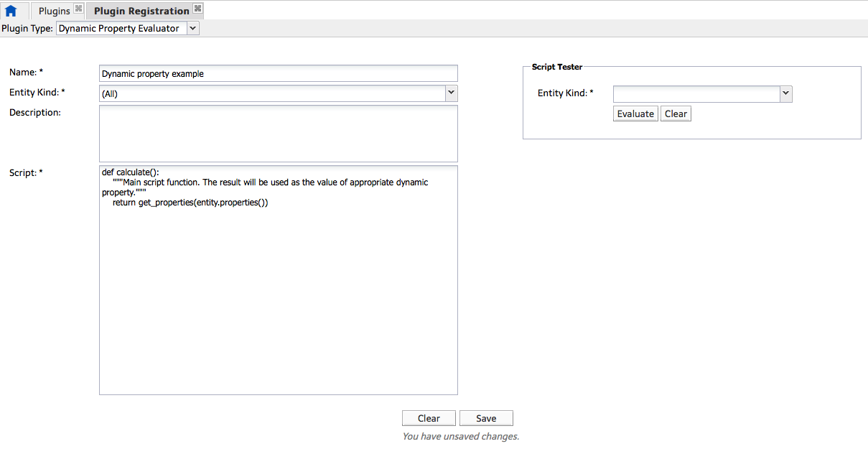Click inside the Script editor area
Viewport: 868px width, 449px height.
279,280
